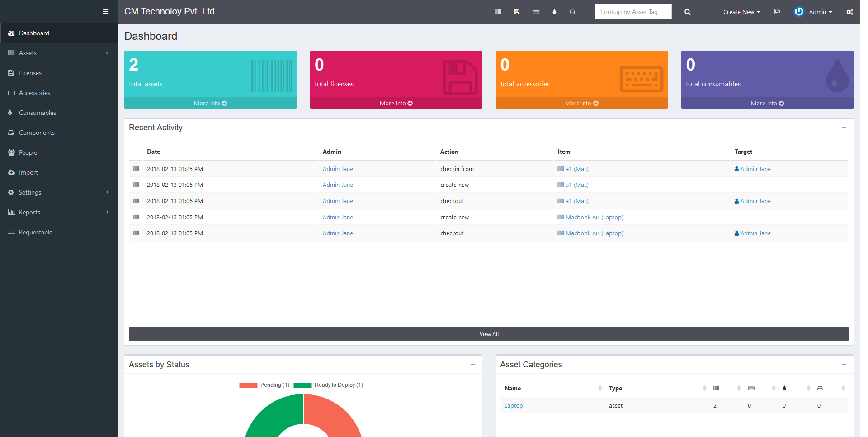Click the Date column header

[153, 152]
